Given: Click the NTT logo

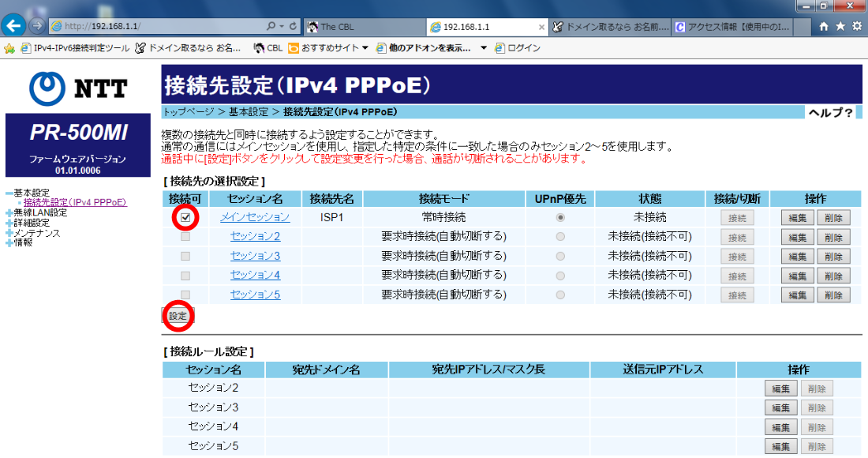Looking at the screenshot, I should tap(76, 88).
